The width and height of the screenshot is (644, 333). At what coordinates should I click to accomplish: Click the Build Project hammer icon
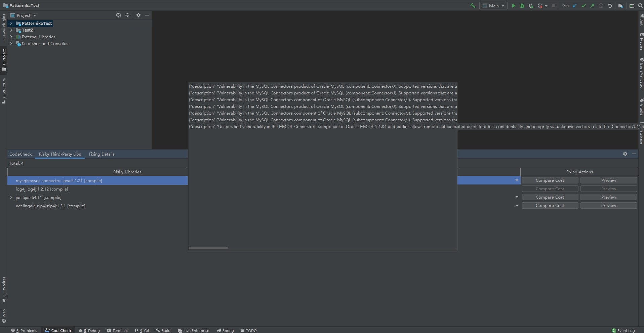tap(473, 6)
